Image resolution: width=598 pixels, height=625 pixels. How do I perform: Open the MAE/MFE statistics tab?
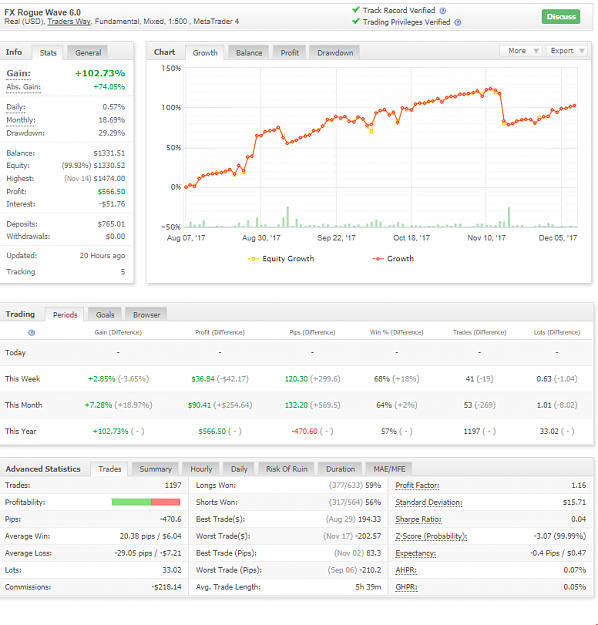(389, 469)
